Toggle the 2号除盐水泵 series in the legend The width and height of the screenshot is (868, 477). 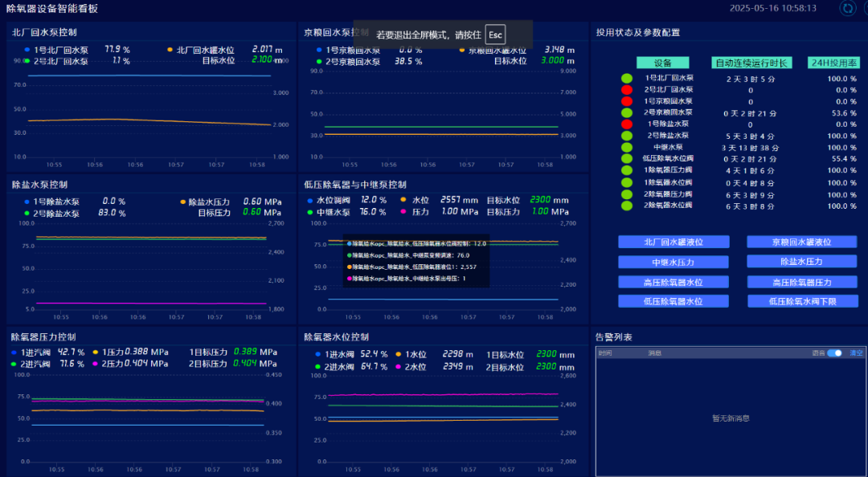pyautogui.click(x=51, y=214)
